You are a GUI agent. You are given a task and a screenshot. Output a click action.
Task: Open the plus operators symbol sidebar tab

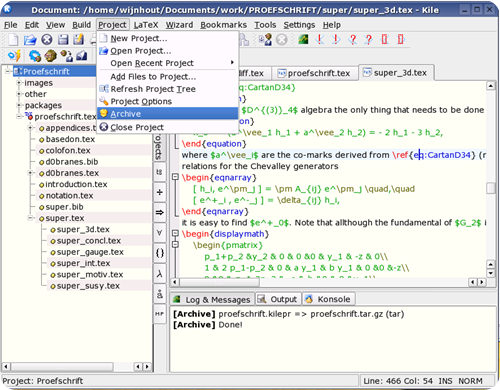160,192
